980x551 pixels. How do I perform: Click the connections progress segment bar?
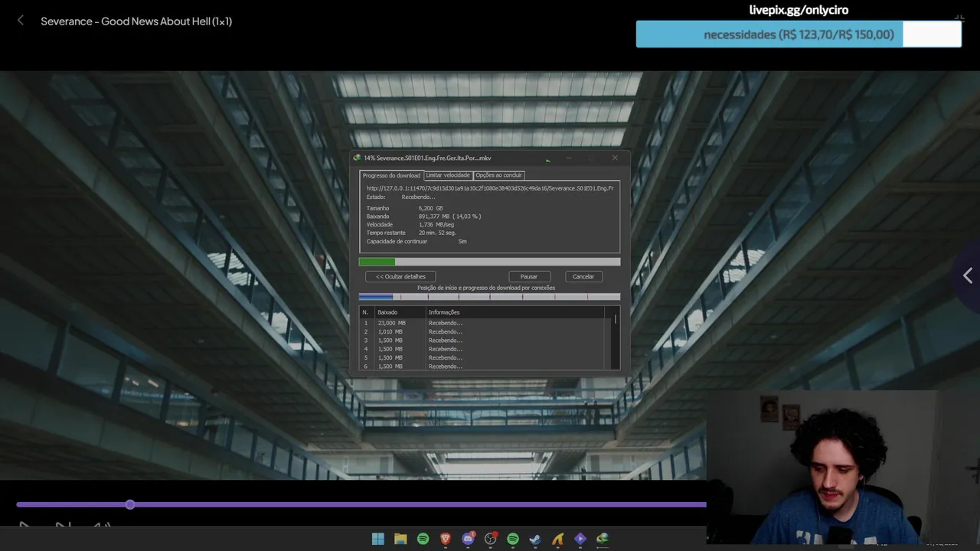pyautogui.click(x=489, y=297)
